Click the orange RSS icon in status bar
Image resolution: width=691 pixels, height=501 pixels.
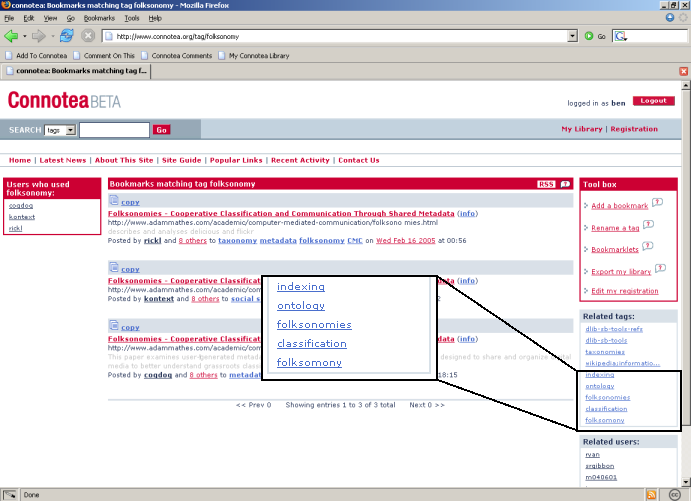tap(651, 495)
